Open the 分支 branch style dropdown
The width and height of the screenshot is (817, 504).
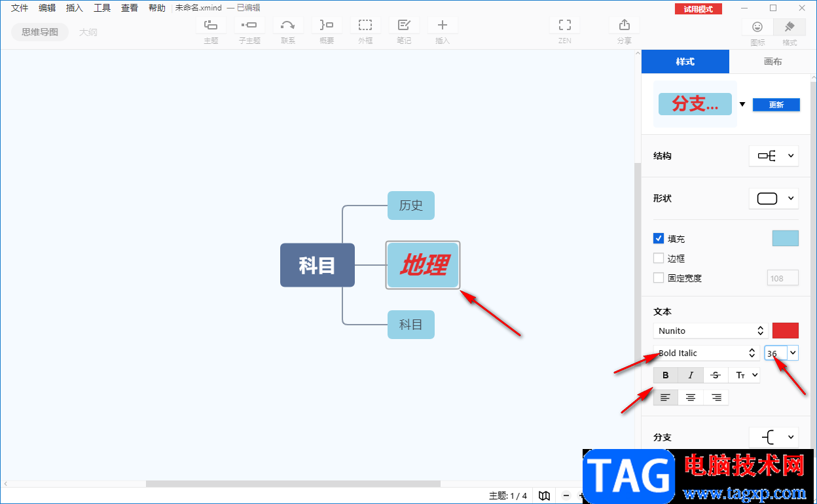774,437
